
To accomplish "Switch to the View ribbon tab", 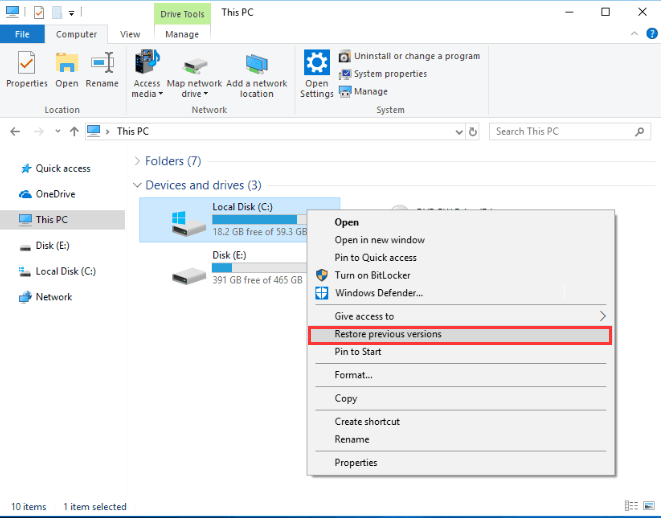I will point(130,34).
